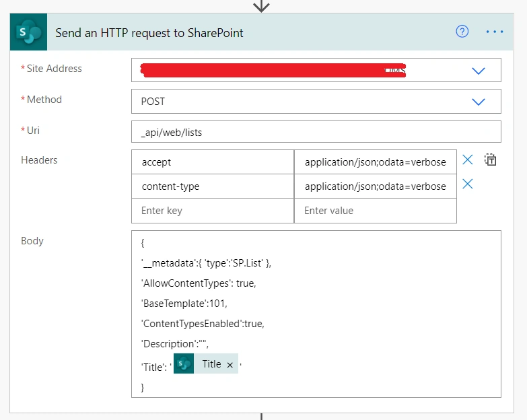The width and height of the screenshot is (527, 420).
Task: Click the Uri field label
Action: 33,131
